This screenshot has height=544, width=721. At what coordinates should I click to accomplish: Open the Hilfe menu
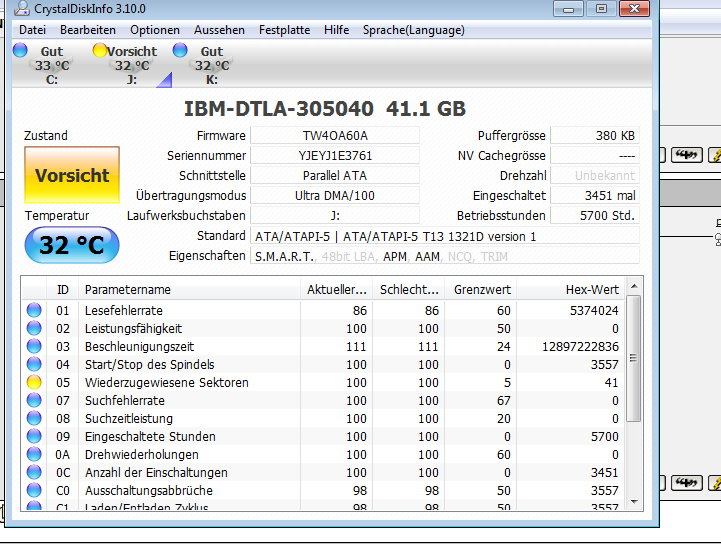[336, 30]
